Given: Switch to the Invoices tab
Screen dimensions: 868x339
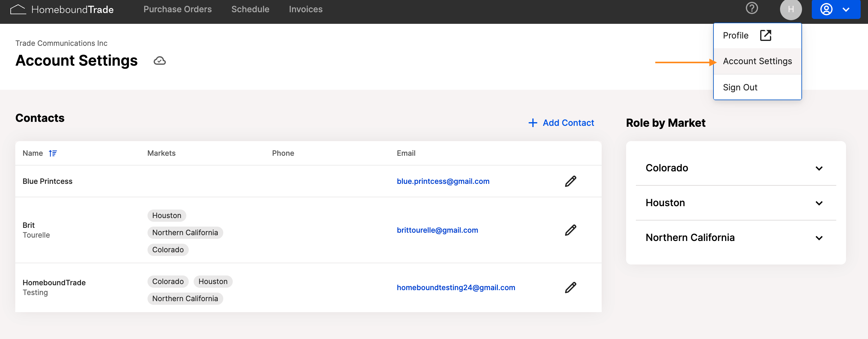Looking at the screenshot, I should pos(306,9).
